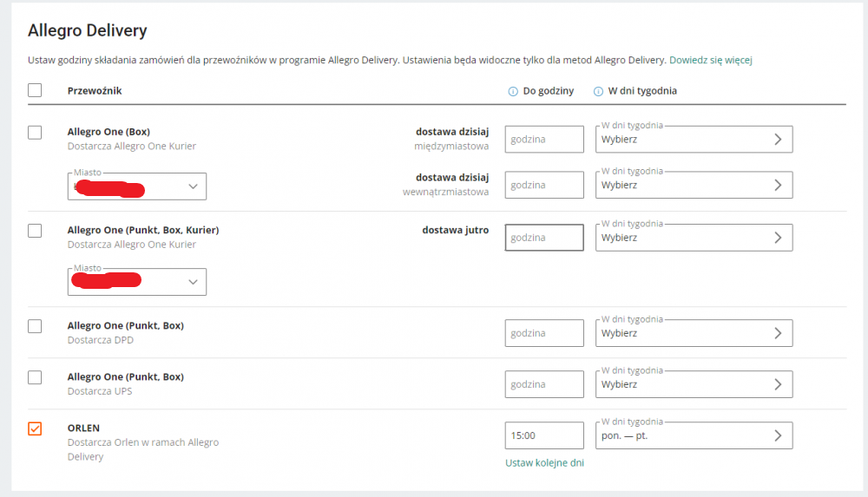This screenshot has height=497, width=868.
Task: Focus godzina field for wewnątrzmiastowa delivery
Action: coord(544,185)
